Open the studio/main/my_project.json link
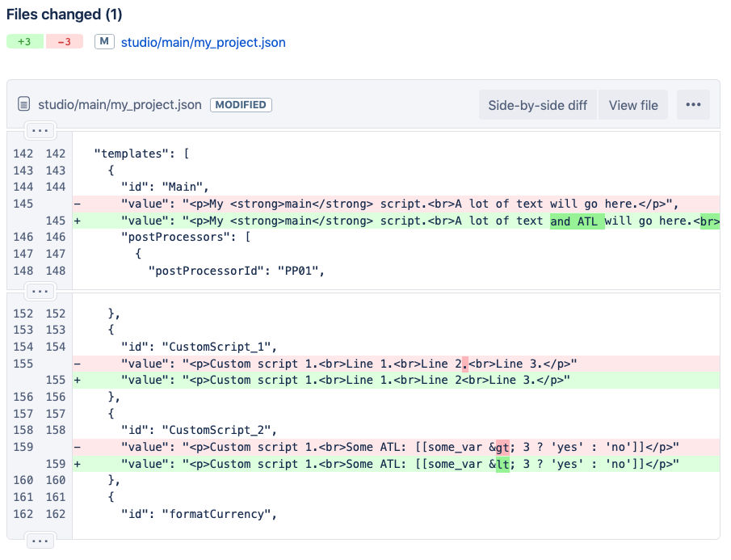Screen dimensions: 731x560 coord(203,42)
